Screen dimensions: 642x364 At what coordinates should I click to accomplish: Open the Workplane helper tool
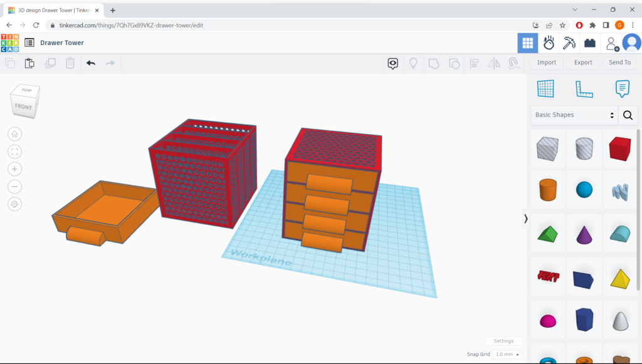(545, 89)
